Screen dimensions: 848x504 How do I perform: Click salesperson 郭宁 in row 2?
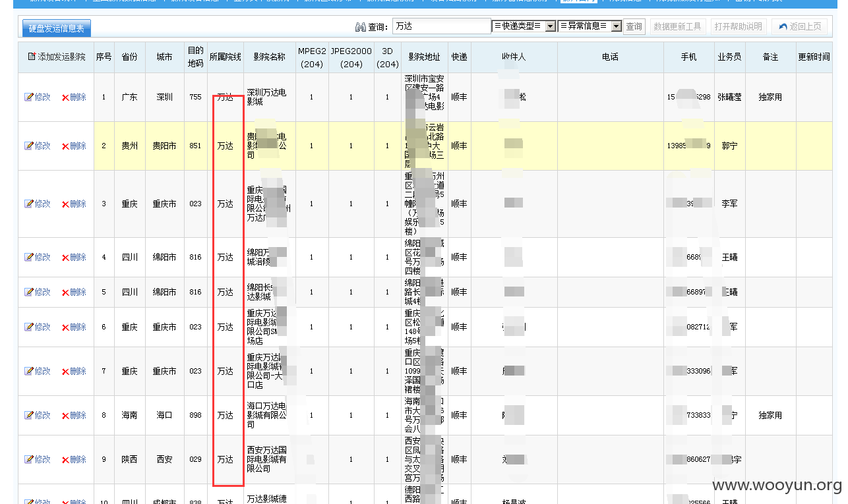(x=729, y=146)
